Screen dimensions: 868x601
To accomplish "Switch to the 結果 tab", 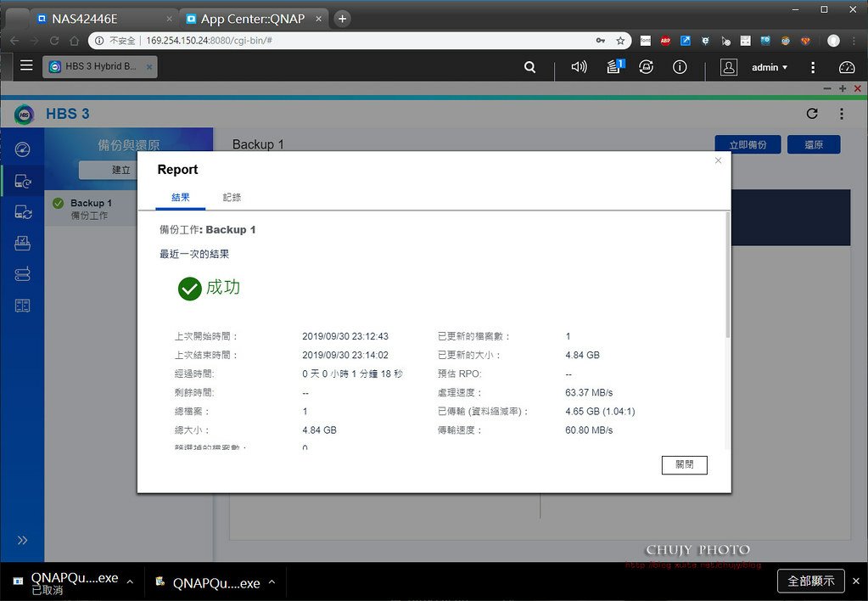I will coord(181,197).
